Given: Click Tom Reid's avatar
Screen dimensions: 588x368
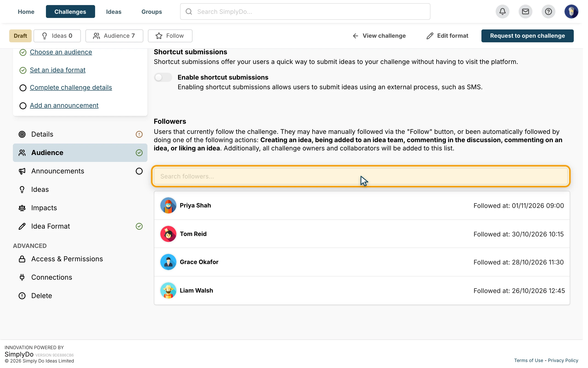Looking at the screenshot, I should coord(168,234).
